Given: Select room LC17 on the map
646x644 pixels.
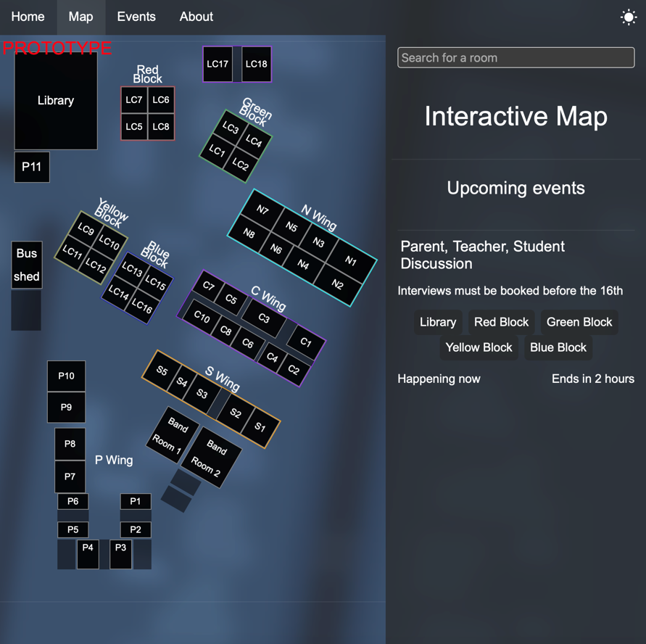Looking at the screenshot, I should pyautogui.click(x=218, y=64).
